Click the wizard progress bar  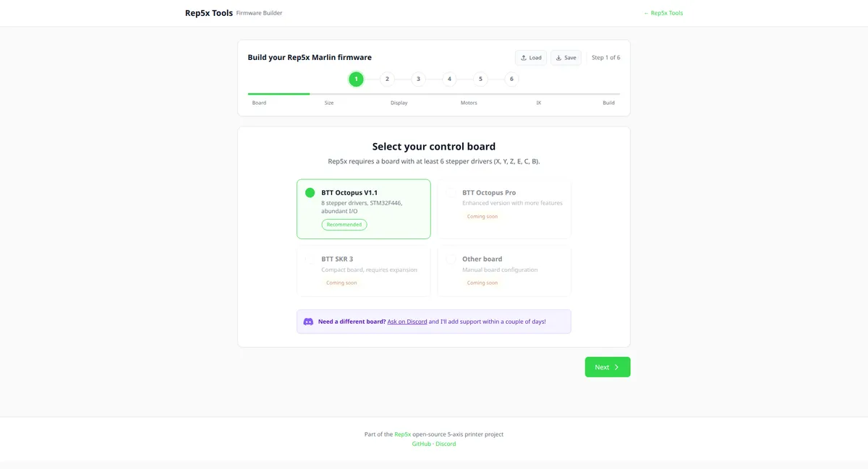click(434, 94)
